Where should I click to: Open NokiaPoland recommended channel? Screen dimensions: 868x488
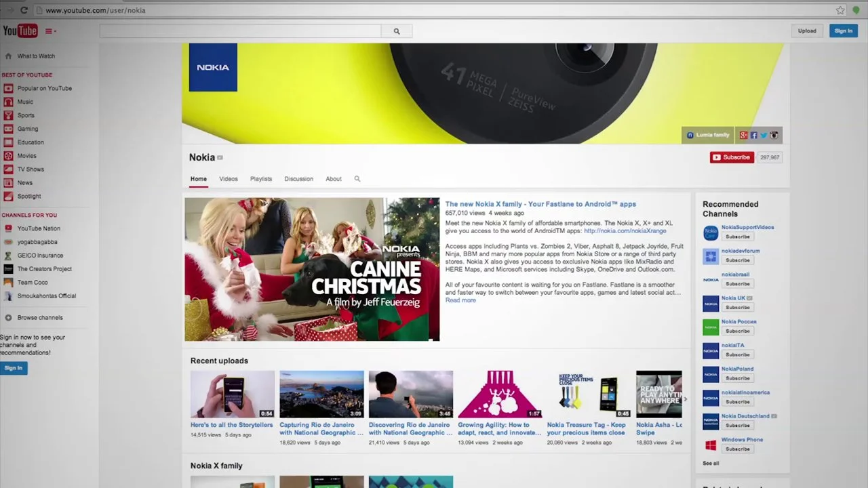click(x=737, y=369)
